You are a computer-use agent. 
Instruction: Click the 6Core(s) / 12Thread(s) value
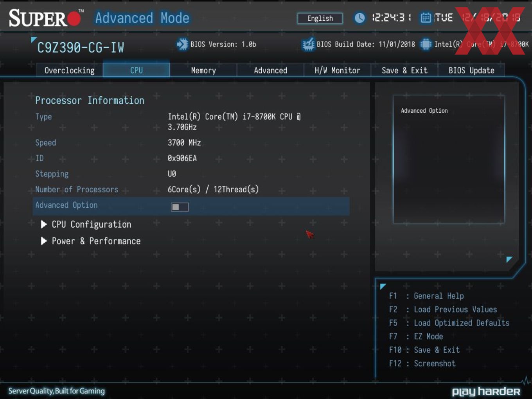coord(213,189)
